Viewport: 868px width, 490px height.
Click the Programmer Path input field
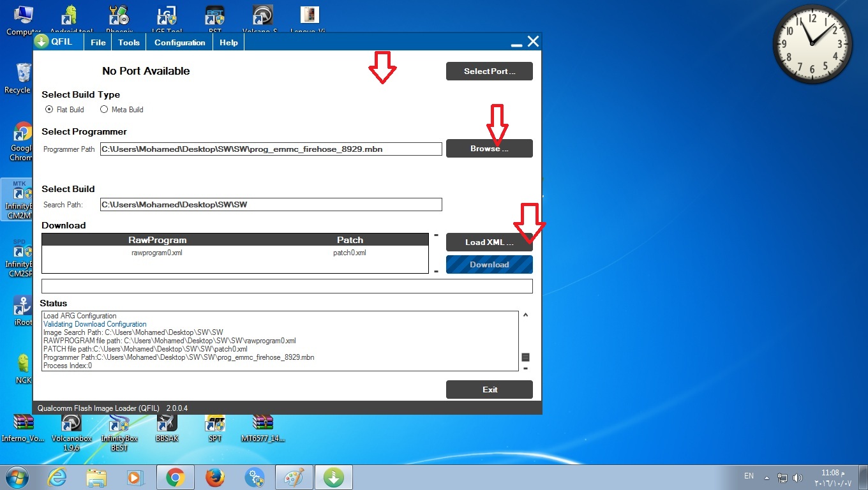point(271,149)
